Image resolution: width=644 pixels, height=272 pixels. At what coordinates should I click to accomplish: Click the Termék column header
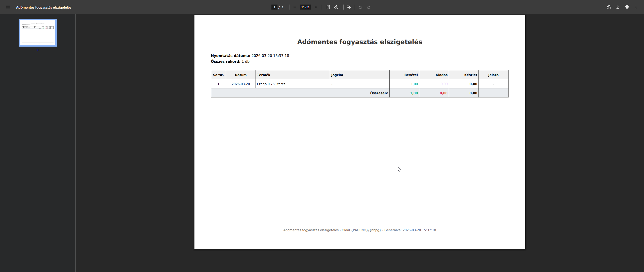[263, 75]
